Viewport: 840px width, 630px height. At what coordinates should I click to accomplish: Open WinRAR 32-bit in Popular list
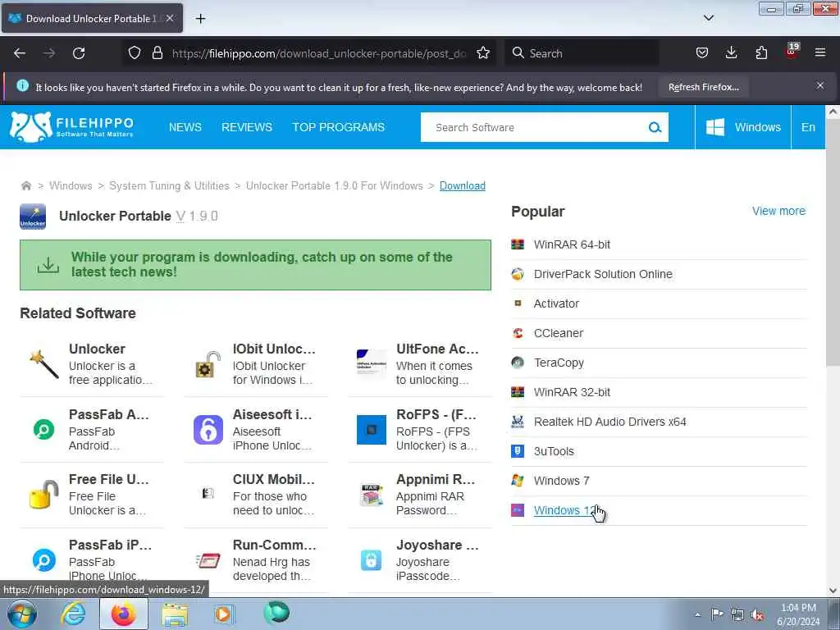[x=572, y=392]
